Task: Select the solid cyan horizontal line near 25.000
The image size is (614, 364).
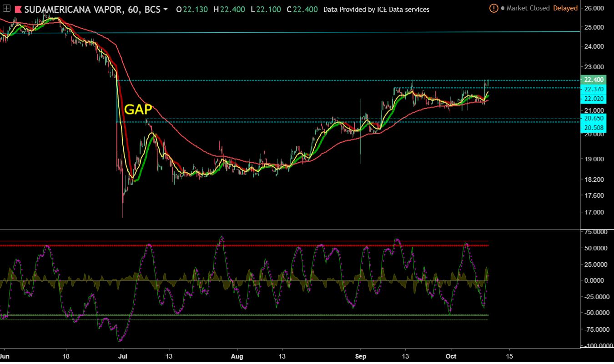Action: [318, 32]
